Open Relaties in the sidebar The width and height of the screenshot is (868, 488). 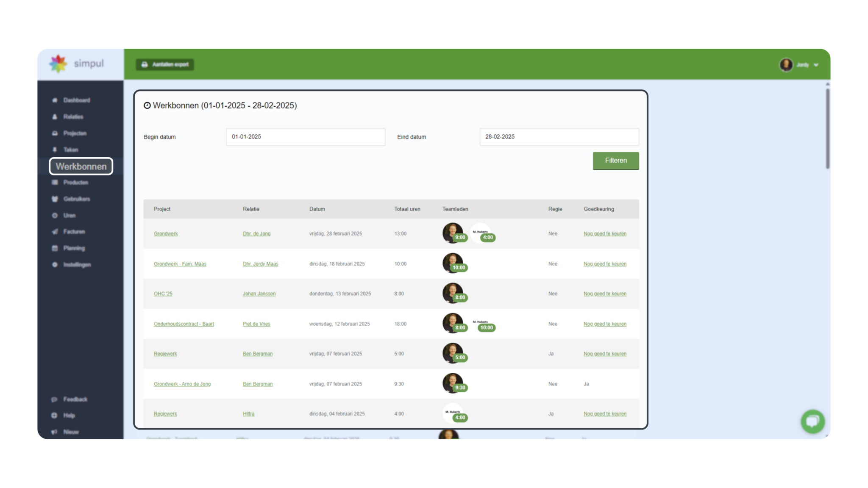tap(73, 117)
